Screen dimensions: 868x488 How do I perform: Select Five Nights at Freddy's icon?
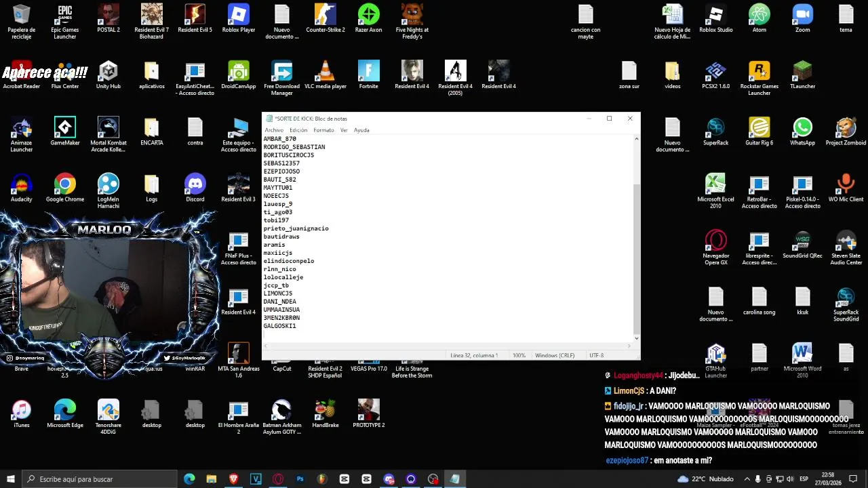click(x=412, y=22)
